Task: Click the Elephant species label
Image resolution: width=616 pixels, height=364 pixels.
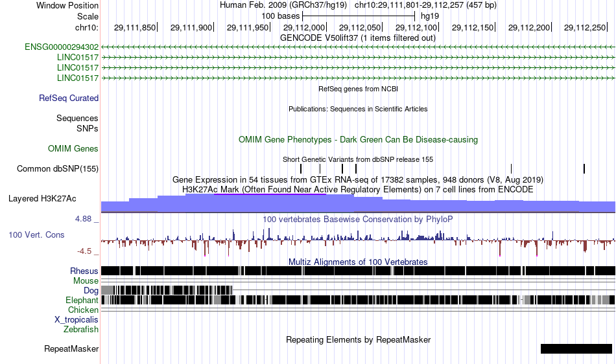Action: [x=82, y=300]
